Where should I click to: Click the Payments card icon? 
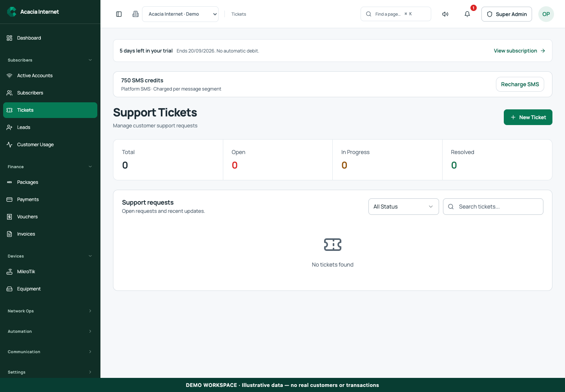(9, 200)
